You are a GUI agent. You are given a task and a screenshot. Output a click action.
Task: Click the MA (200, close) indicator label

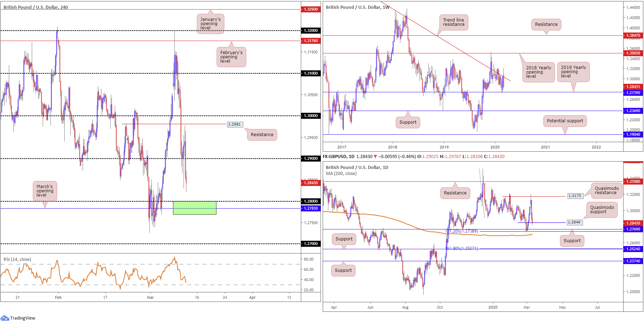[x=341, y=174]
